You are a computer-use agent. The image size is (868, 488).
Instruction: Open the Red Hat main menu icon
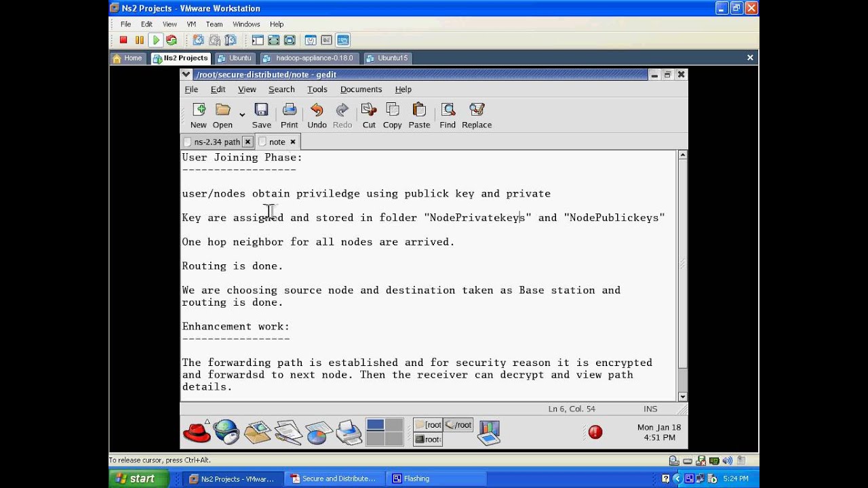(197, 432)
